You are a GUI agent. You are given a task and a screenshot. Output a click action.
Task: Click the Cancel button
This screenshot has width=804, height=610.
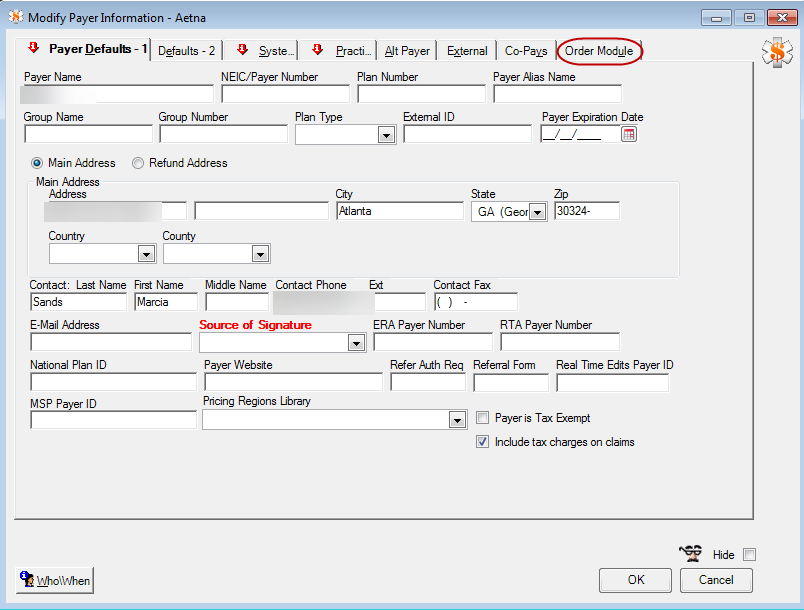tap(715, 580)
